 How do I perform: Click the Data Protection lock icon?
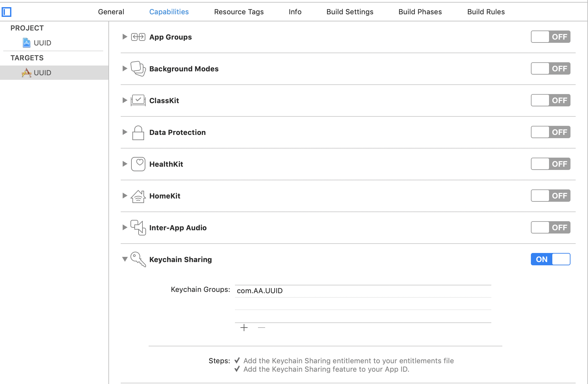[138, 133]
